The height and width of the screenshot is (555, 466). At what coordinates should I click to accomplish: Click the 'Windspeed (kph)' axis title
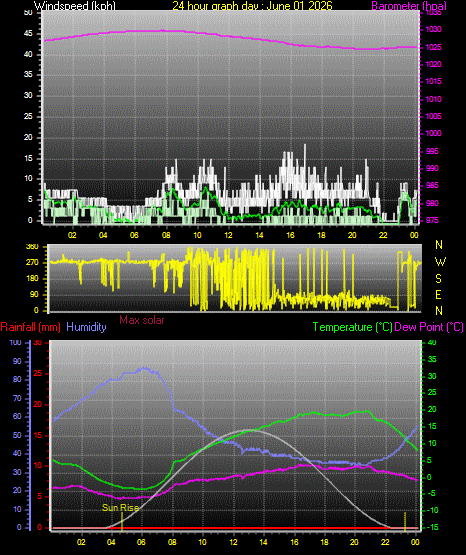pos(75,6)
